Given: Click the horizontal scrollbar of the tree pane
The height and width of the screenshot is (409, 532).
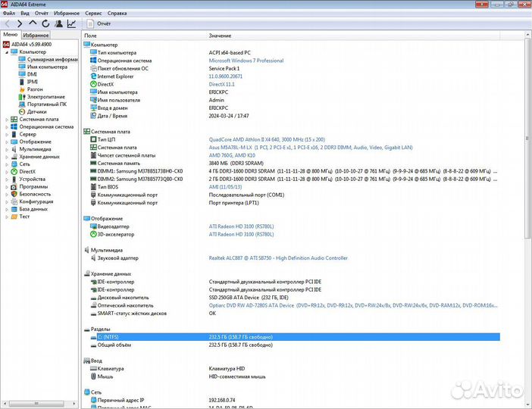Looking at the screenshot, I should 36,404.
